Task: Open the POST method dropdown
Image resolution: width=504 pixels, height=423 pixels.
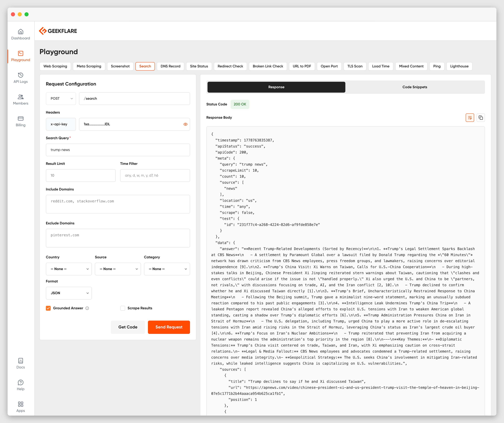Action: (61, 99)
